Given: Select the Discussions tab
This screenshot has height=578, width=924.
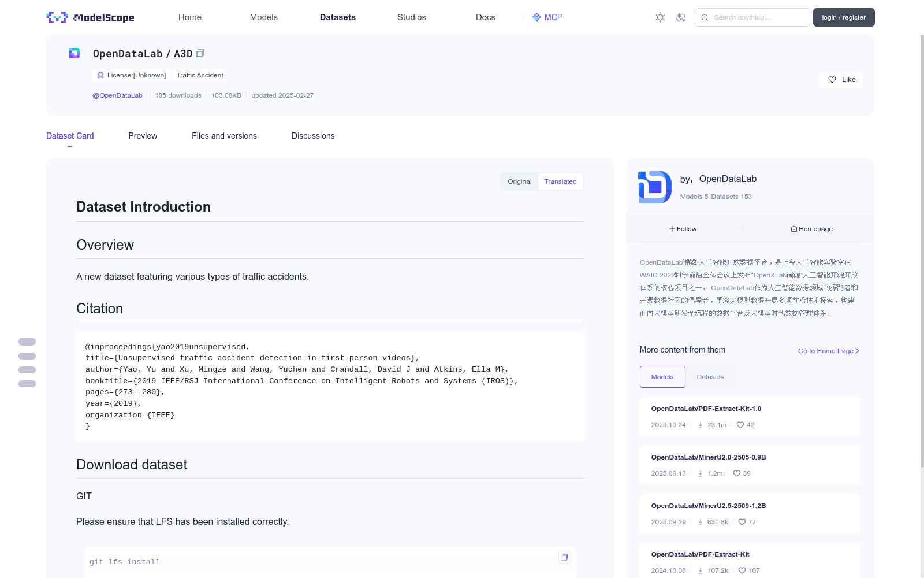Looking at the screenshot, I should tap(313, 136).
